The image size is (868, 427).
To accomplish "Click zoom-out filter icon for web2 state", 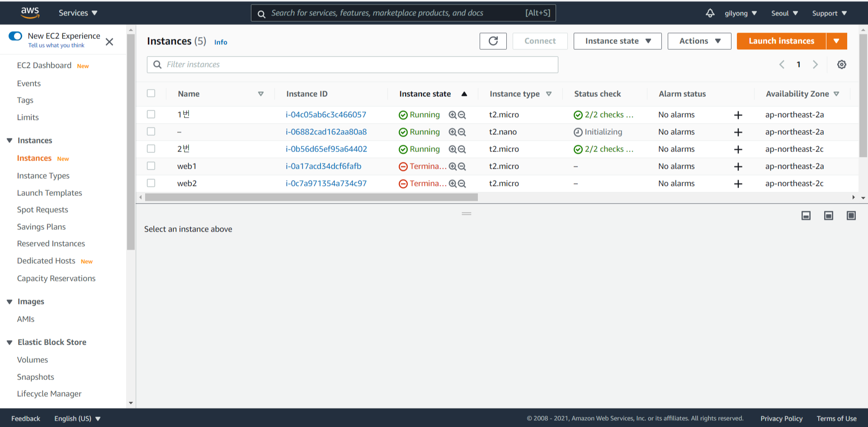I will (x=462, y=184).
